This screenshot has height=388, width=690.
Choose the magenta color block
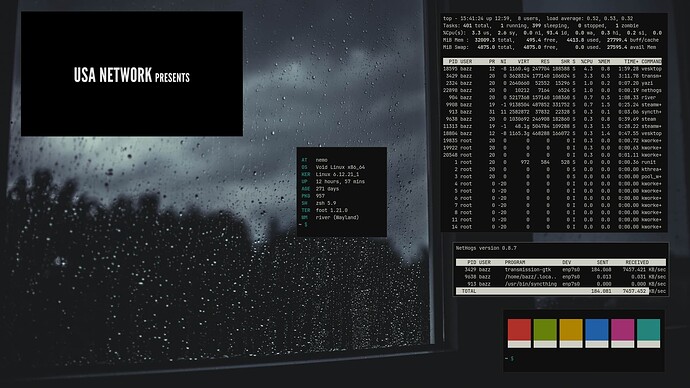coord(623,333)
